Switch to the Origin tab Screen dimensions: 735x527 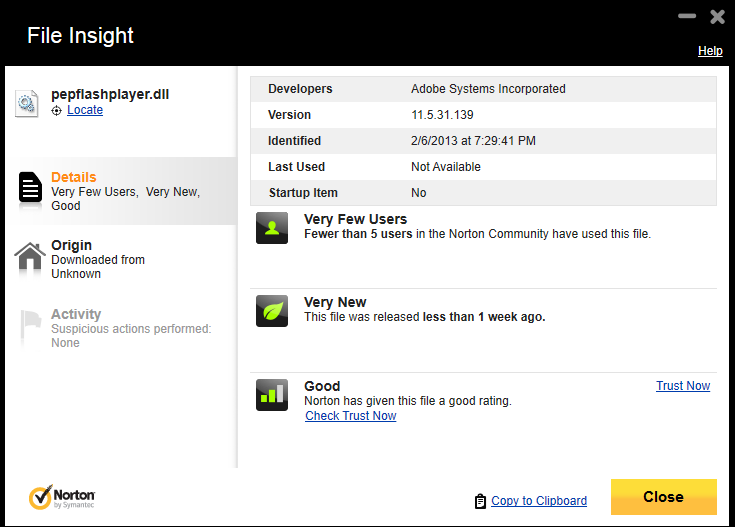(x=121, y=259)
